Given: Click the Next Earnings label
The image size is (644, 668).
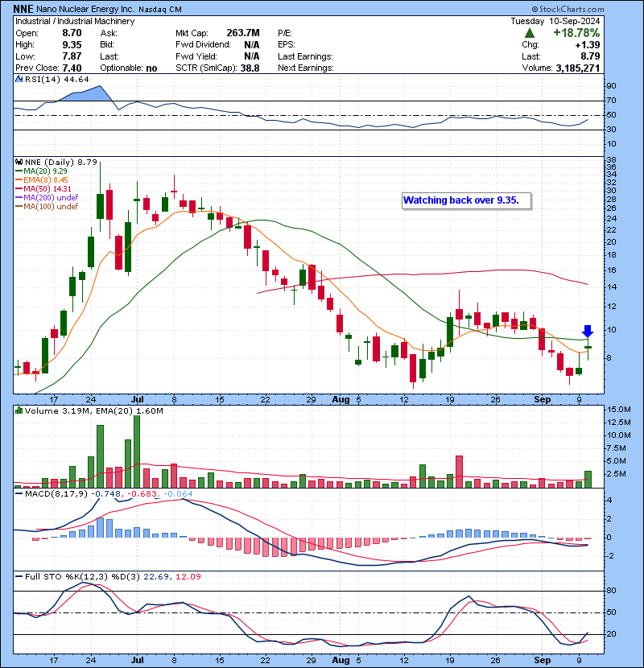Looking at the screenshot, I should [306, 68].
